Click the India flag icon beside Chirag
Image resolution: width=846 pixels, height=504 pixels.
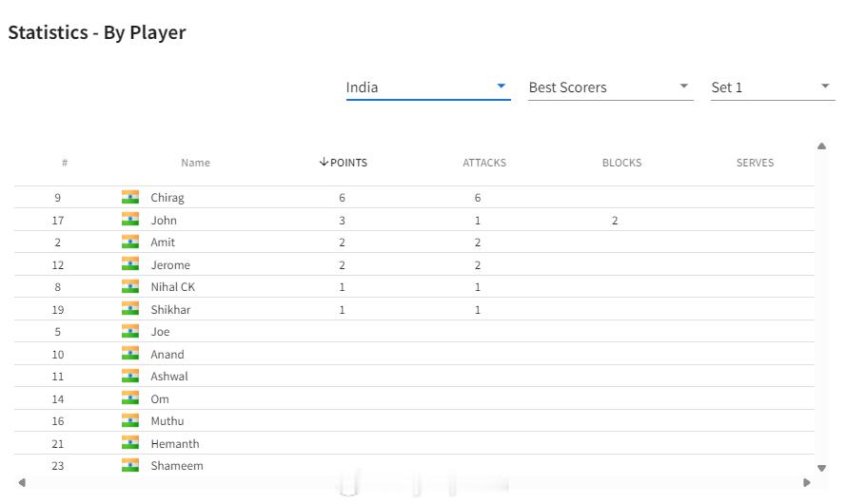130,197
